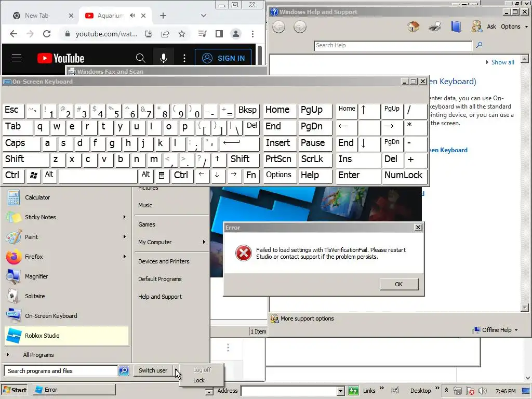The image size is (532, 399).
Task: Expand the Paint jump list arrow
Action: point(125,237)
